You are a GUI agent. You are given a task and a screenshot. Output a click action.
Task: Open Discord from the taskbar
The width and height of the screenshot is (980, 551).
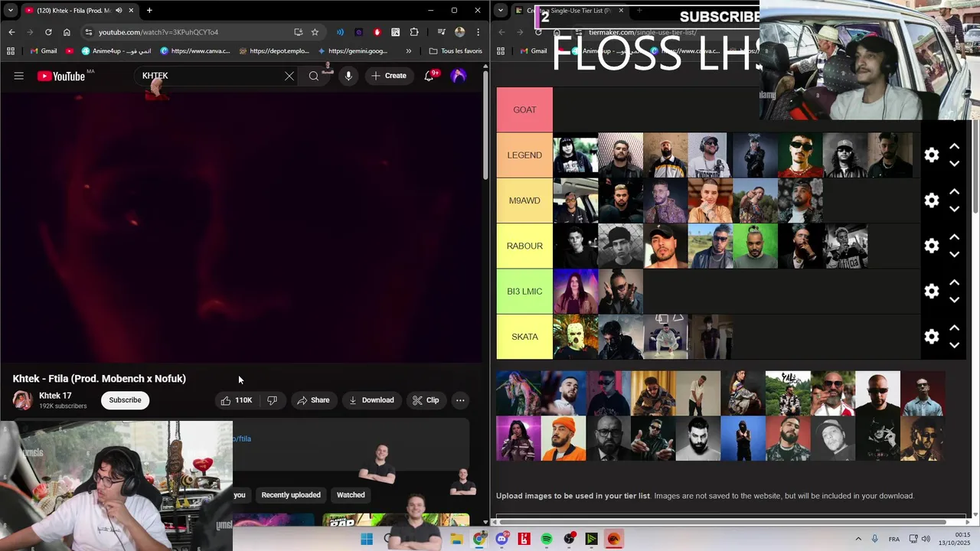[x=502, y=539]
